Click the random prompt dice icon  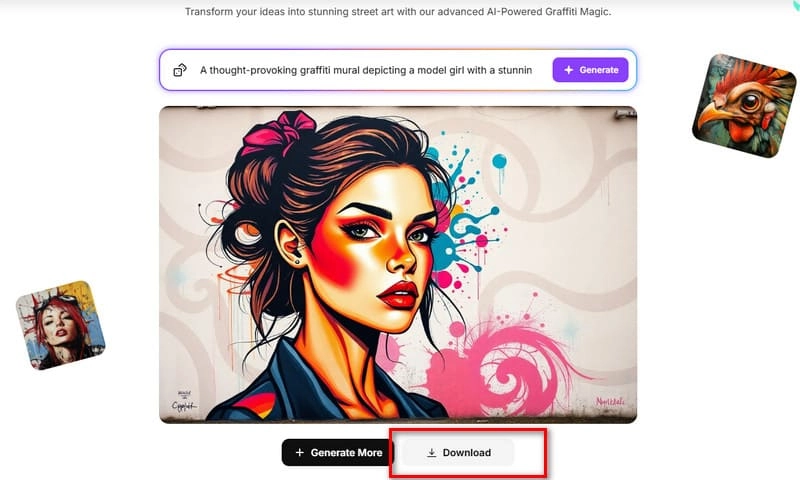(x=180, y=70)
